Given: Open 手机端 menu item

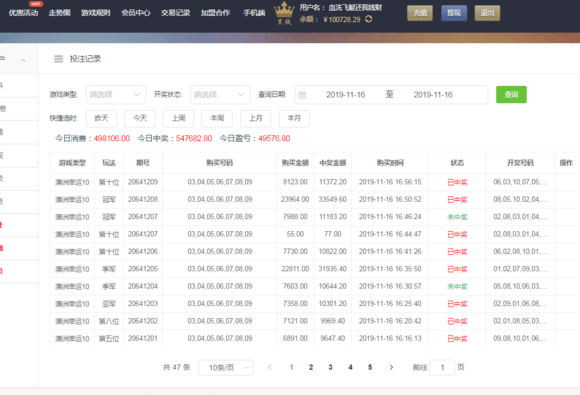Looking at the screenshot, I should pos(254,13).
